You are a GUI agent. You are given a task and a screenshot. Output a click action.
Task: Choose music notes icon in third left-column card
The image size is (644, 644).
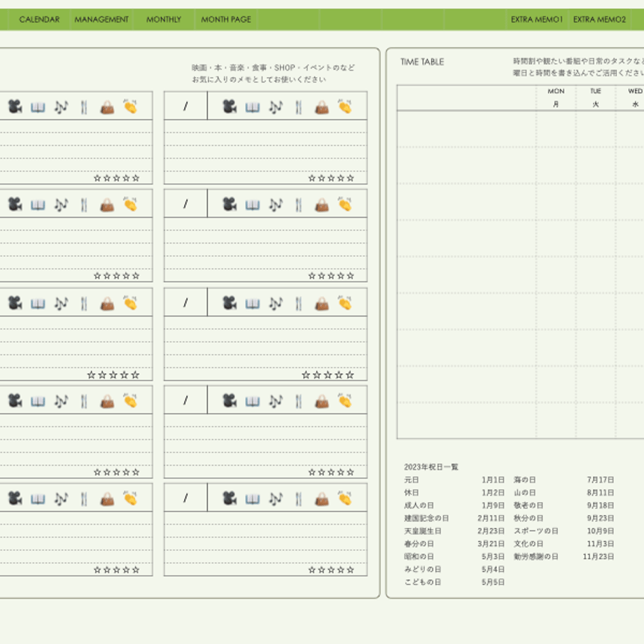pos(61,304)
